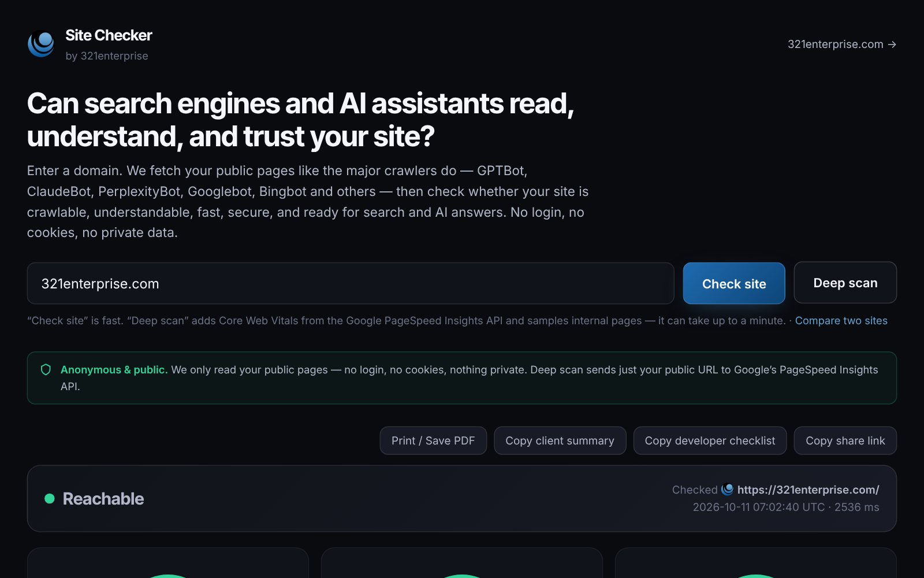
Task: Copy the developer checklist
Action: tap(710, 440)
